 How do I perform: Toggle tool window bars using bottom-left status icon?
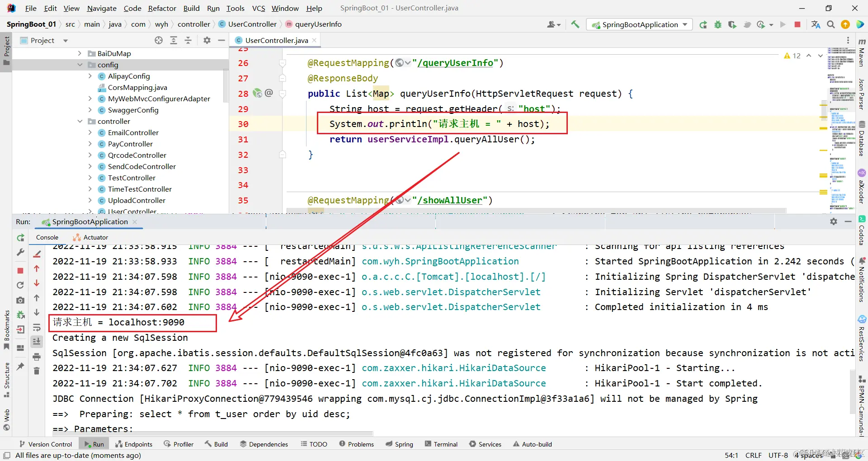7,456
